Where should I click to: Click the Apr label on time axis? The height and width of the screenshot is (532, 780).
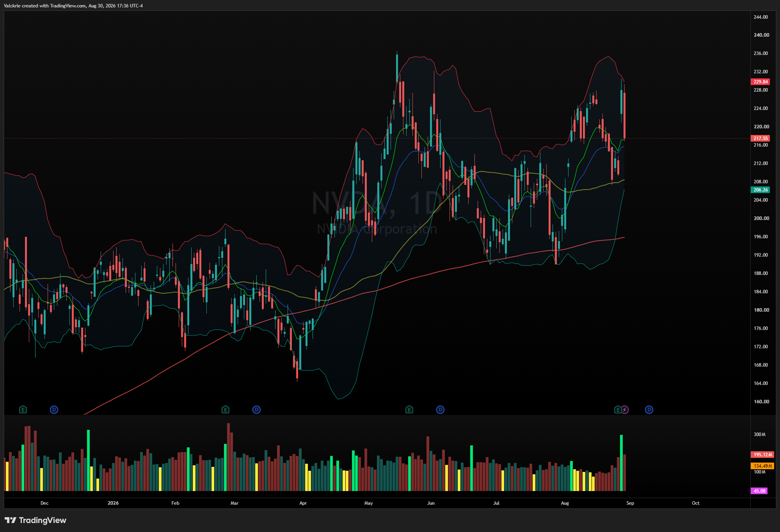tap(303, 503)
